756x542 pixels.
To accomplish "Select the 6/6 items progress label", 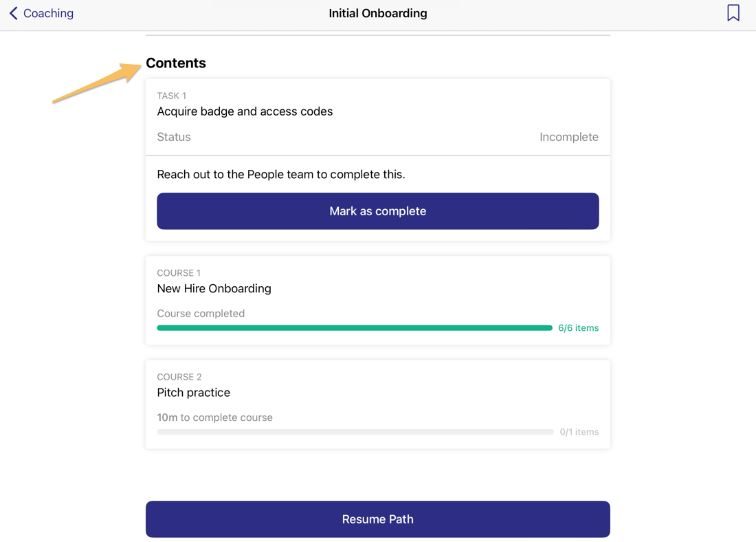I will point(578,328).
